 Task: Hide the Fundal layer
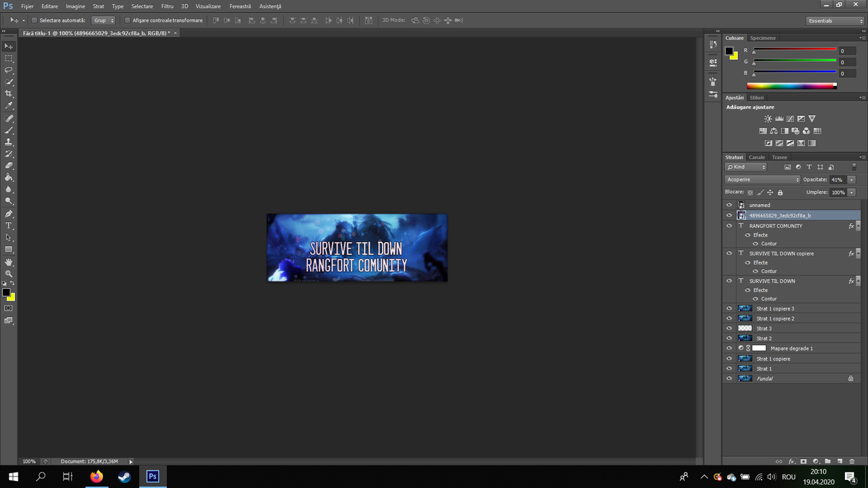point(729,378)
